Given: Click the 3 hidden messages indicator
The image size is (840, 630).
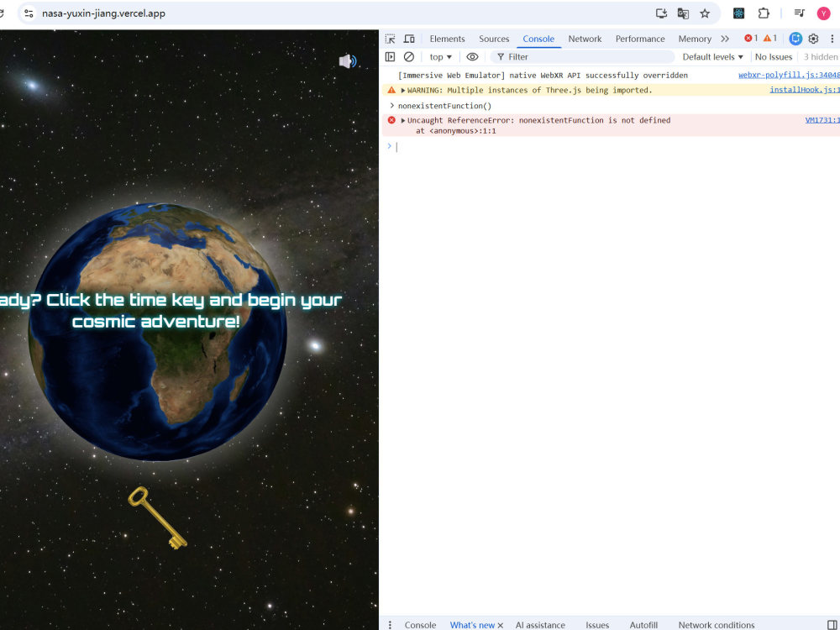Looking at the screenshot, I should 820,57.
